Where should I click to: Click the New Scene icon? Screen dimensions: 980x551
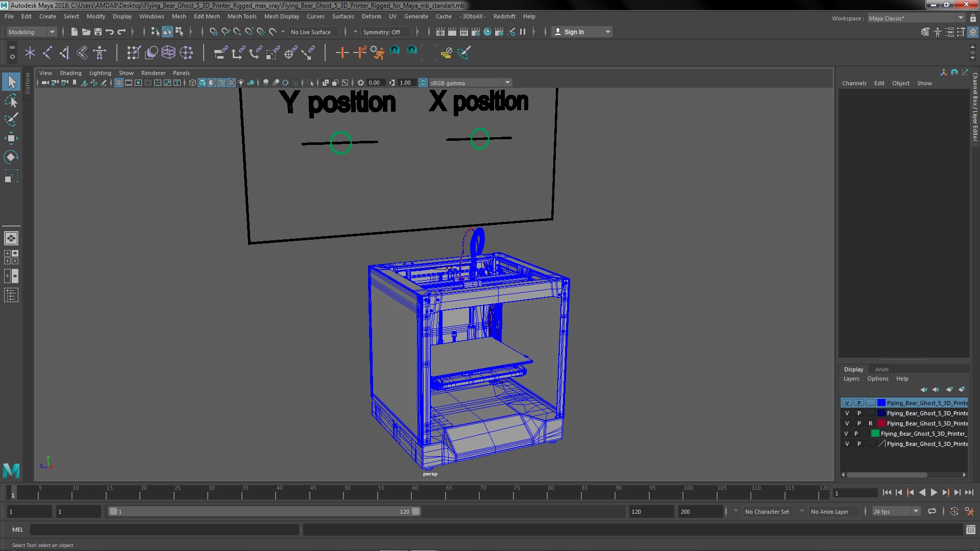pyautogui.click(x=74, y=32)
